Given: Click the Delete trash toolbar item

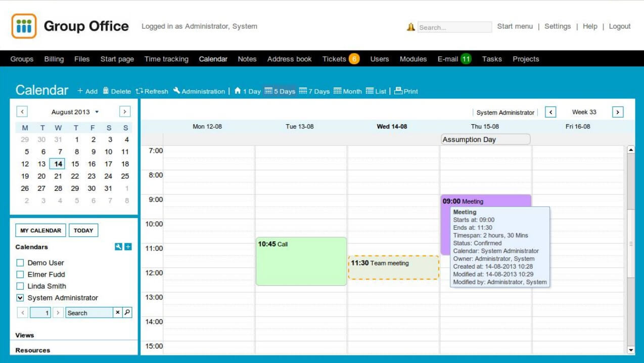Looking at the screenshot, I should pos(117,91).
